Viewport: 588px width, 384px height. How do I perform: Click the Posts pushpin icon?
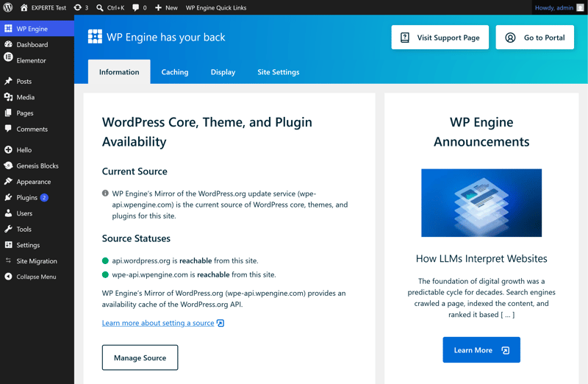point(8,81)
